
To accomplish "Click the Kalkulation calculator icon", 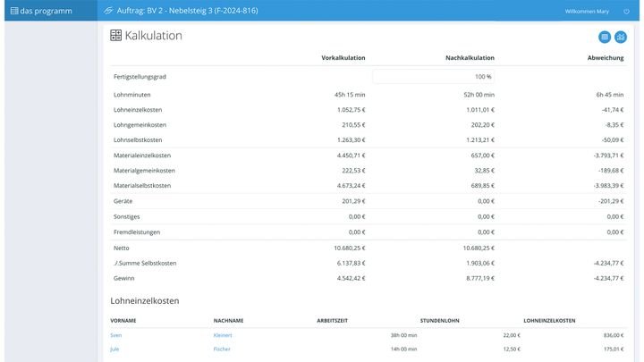I will pyautogui.click(x=115, y=36).
